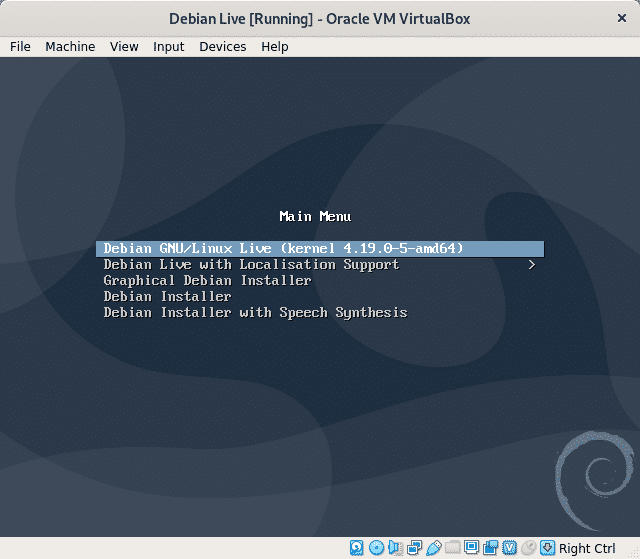Click the shared folders status icon
Viewport: 640px width, 559px height.
(x=452, y=547)
